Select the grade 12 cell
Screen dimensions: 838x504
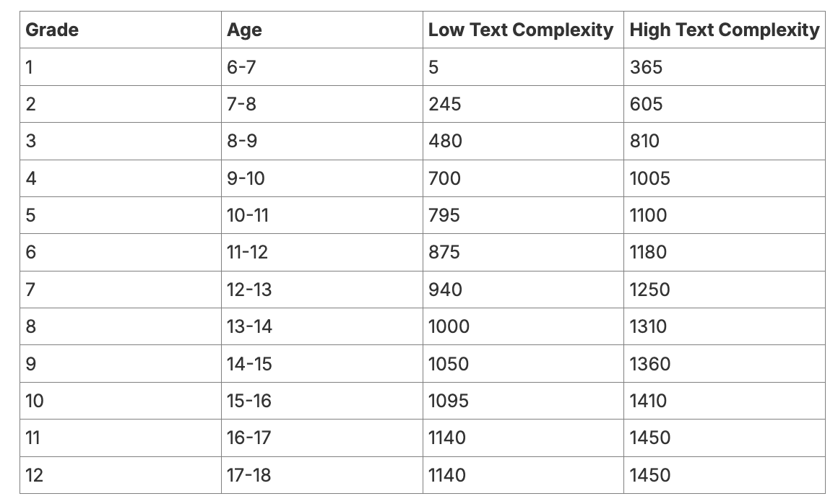pyautogui.click(x=120, y=474)
